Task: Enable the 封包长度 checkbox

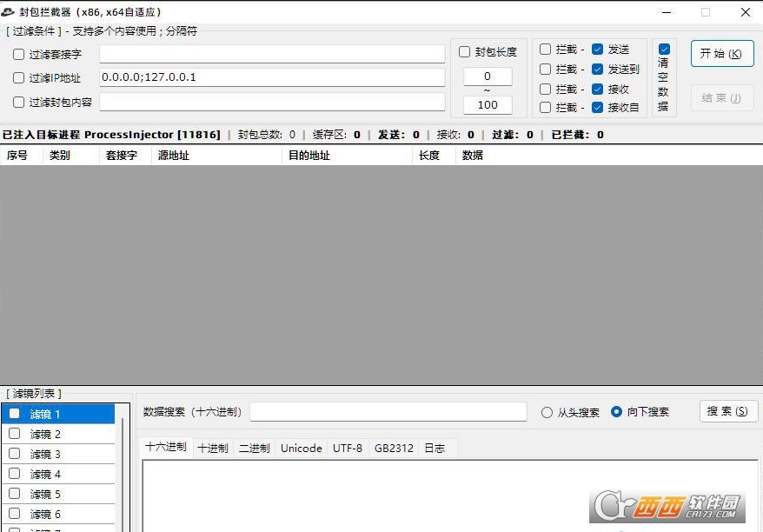Action: pos(465,52)
